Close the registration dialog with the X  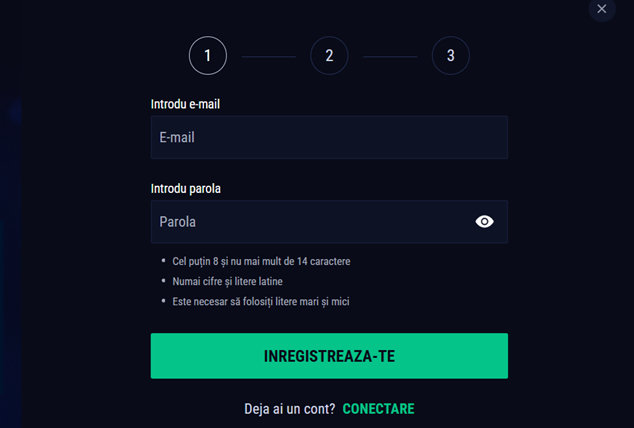click(602, 9)
